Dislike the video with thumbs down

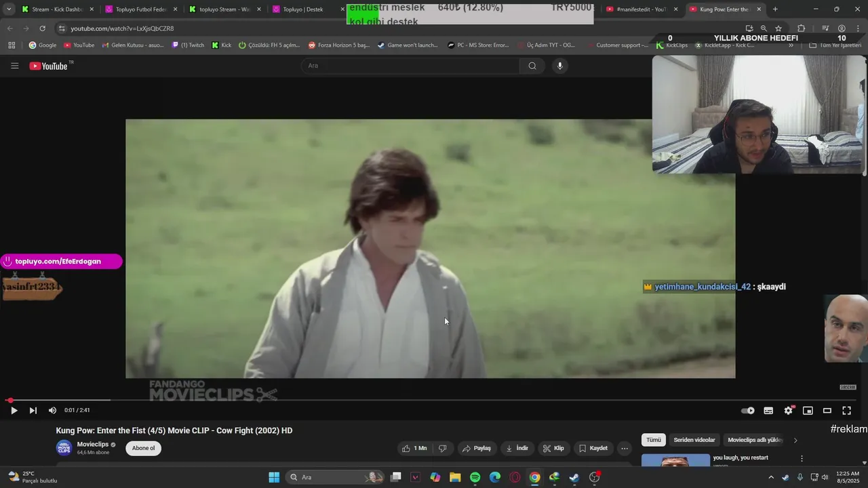[443, 448]
